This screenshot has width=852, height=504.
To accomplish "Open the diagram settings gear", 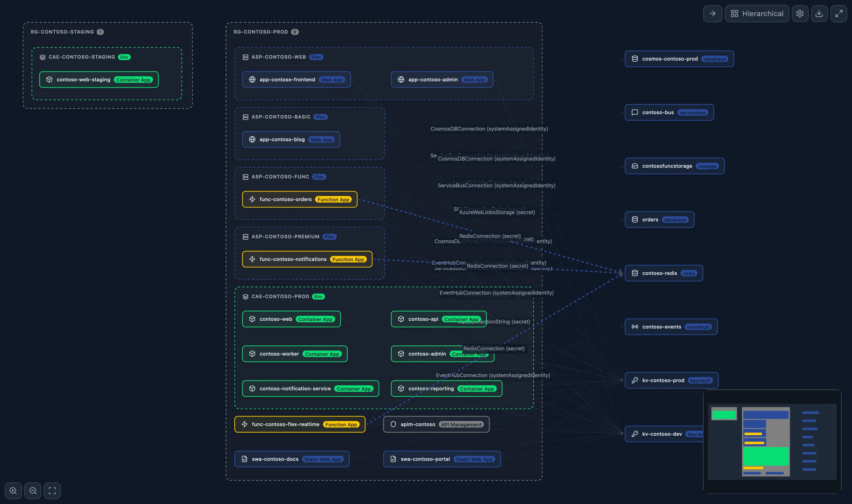I will (x=800, y=13).
